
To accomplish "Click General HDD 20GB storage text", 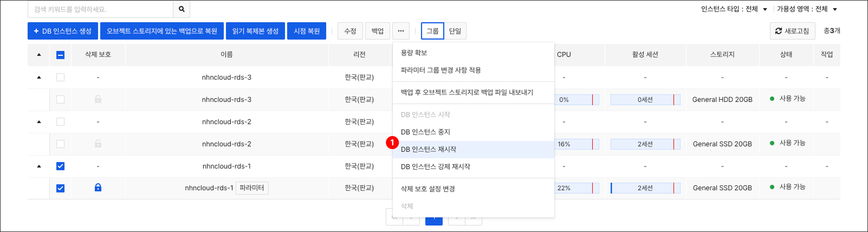I will tap(722, 100).
